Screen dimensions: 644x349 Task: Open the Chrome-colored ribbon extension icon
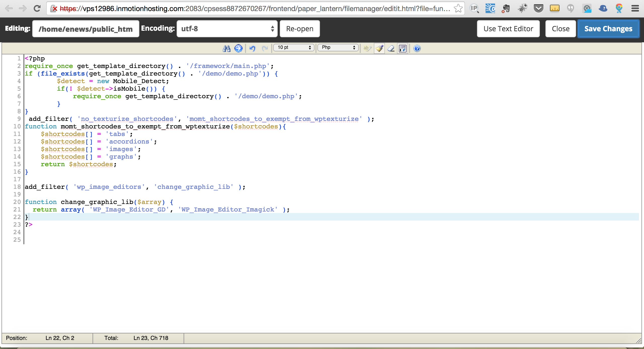tap(619, 9)
